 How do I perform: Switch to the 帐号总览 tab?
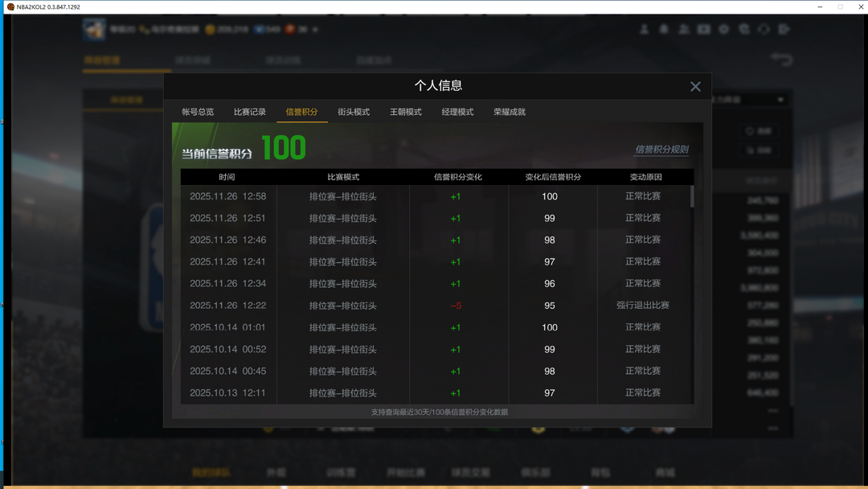tap(198, 112)
